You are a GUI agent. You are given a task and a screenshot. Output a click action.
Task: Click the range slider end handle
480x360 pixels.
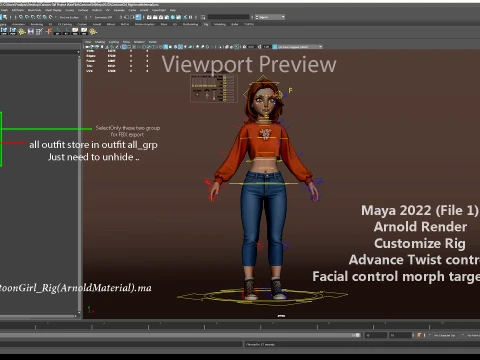pyautogui.click(x=358, y=335)
